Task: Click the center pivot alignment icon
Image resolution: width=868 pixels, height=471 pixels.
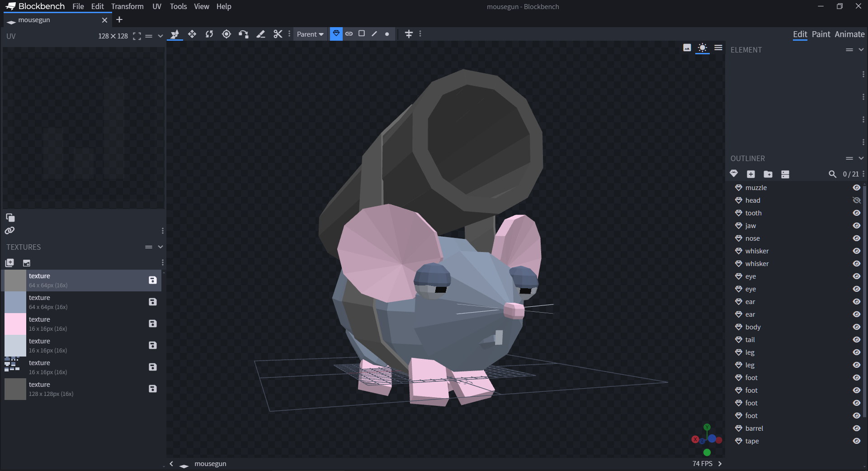Action: pyautogui.click(x=409, y=34)
